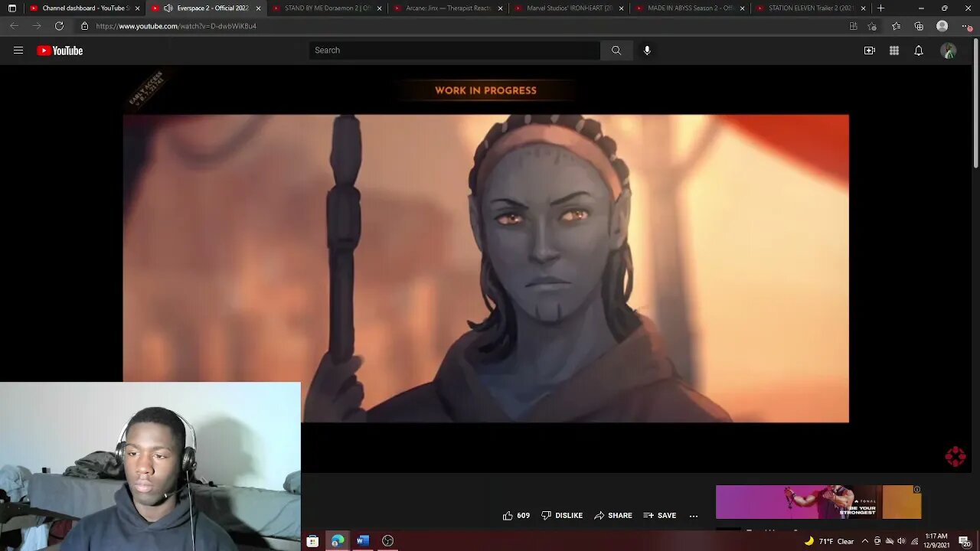Open the browser profile icon
The image size is (980, 551).
click(x=942, y=26)
